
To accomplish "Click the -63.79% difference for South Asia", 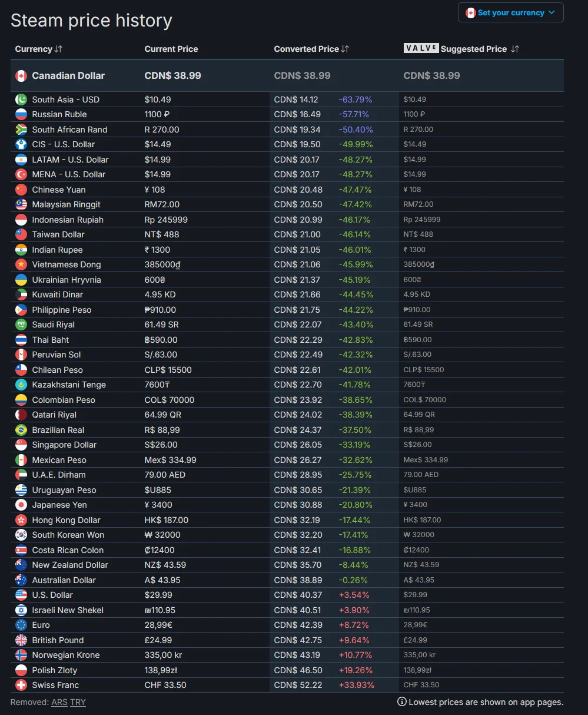I will pyautogui.click(x=356, y=100).
